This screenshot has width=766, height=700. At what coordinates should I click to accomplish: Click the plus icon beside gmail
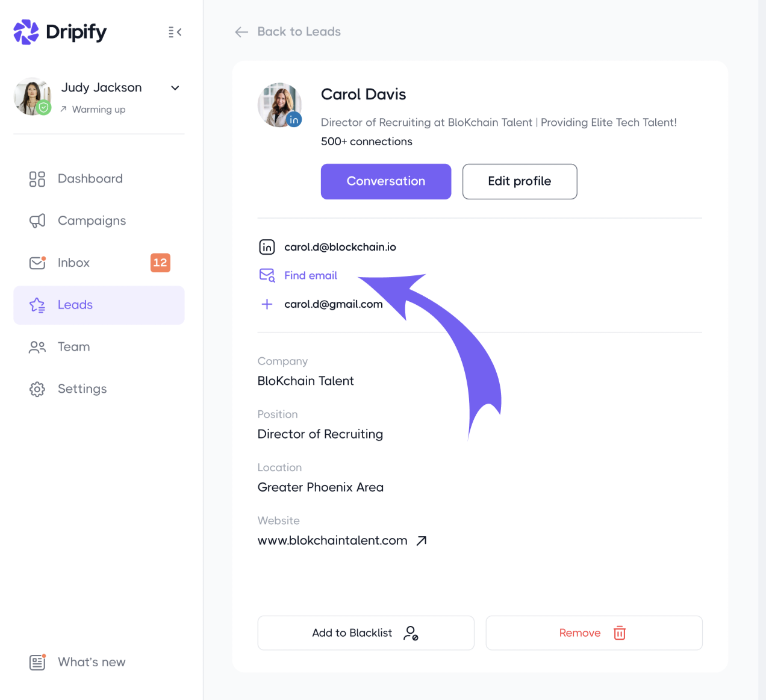[x=267, y=304]
